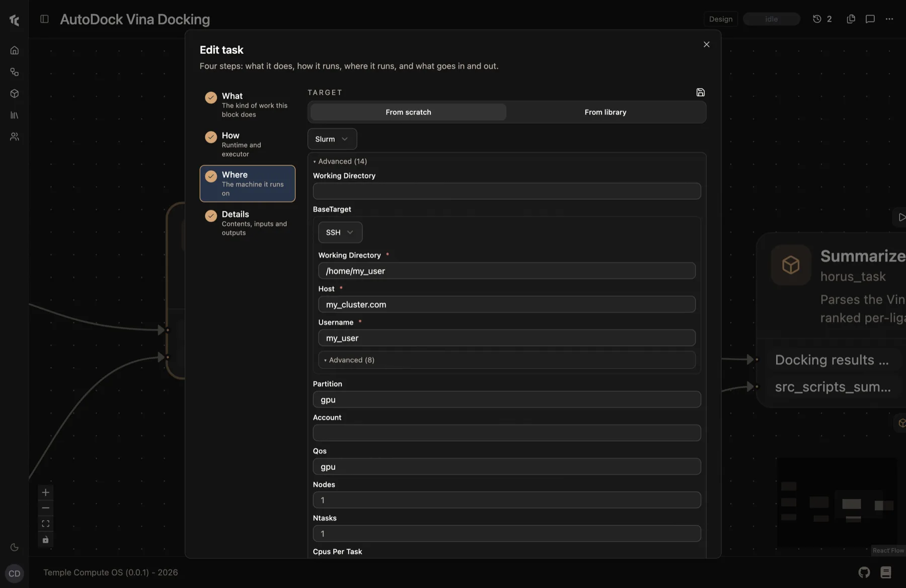Image resolution: width=906 pixels, height=588 pixels.
Task: Open the documentation icon in the footer
Action: pos(886,572)
